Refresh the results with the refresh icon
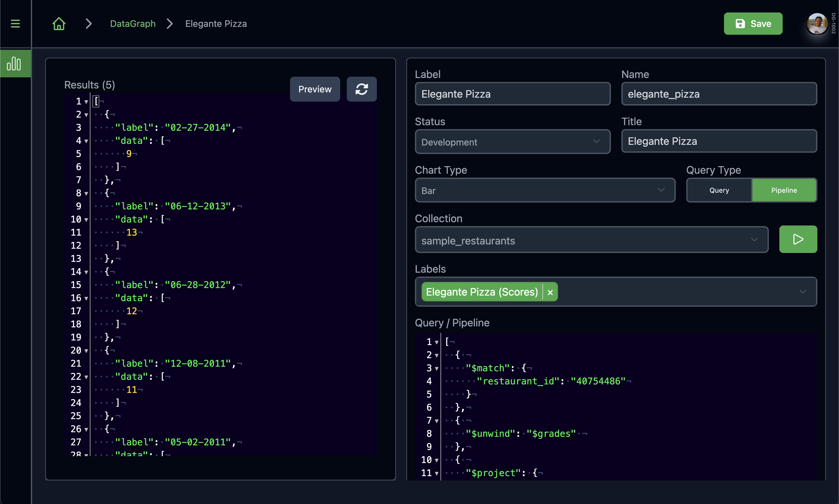 (x=361, y=89)
